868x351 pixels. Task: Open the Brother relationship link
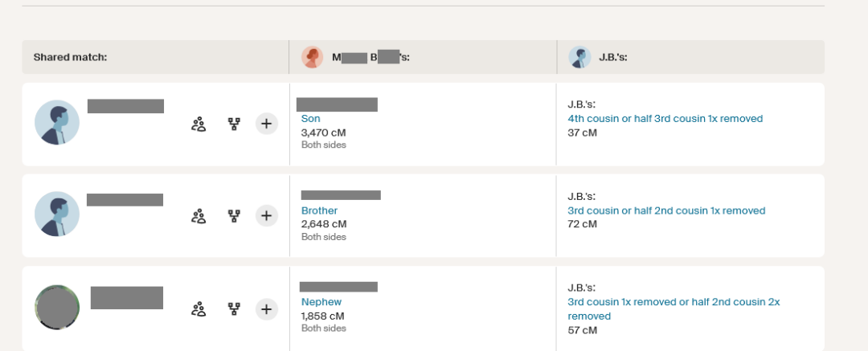[x=319, y=210]
